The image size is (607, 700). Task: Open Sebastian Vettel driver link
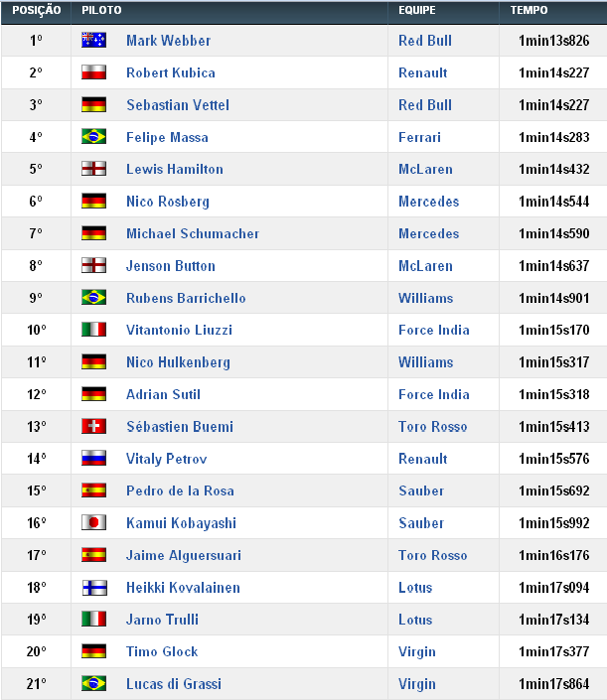pyautogui.click(x=178, y=104)
